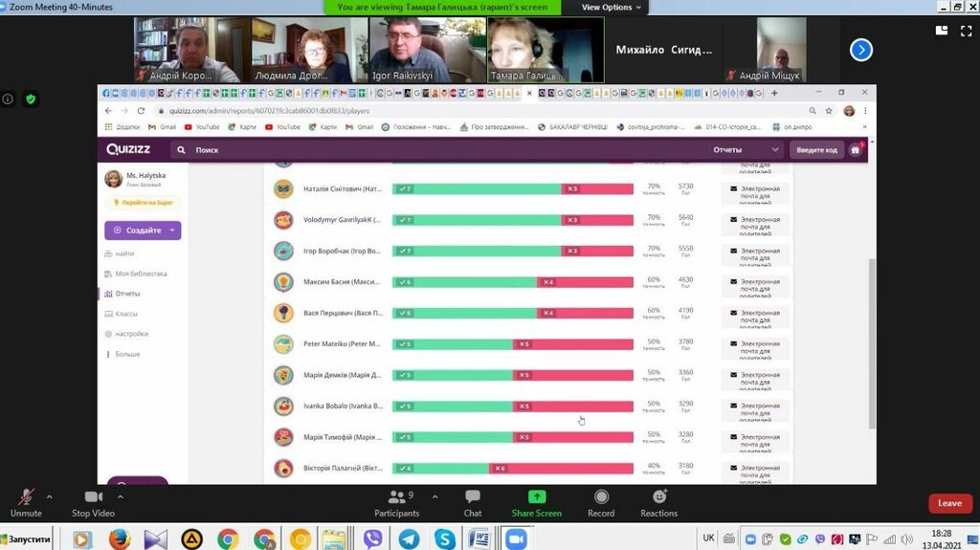980x550 pixels.
Task: Show next video participants with blue arrow
Action: pyautogui.click(x=861, y=50)
